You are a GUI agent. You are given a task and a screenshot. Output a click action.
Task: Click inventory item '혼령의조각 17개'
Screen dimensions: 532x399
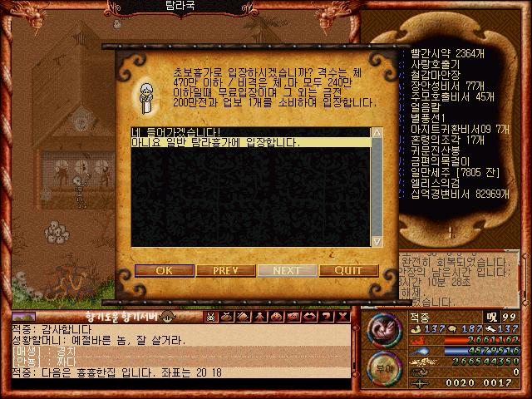447,140
